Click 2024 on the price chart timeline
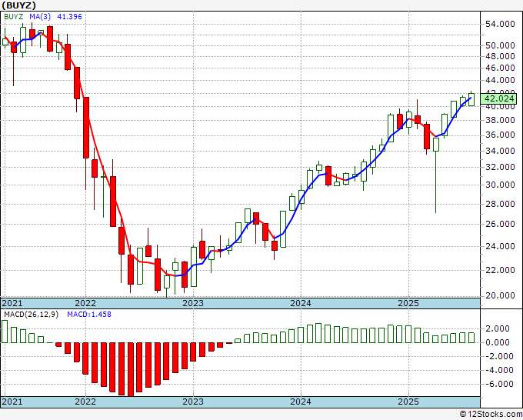Screen dimensions: 523x420 click(301, 303)
